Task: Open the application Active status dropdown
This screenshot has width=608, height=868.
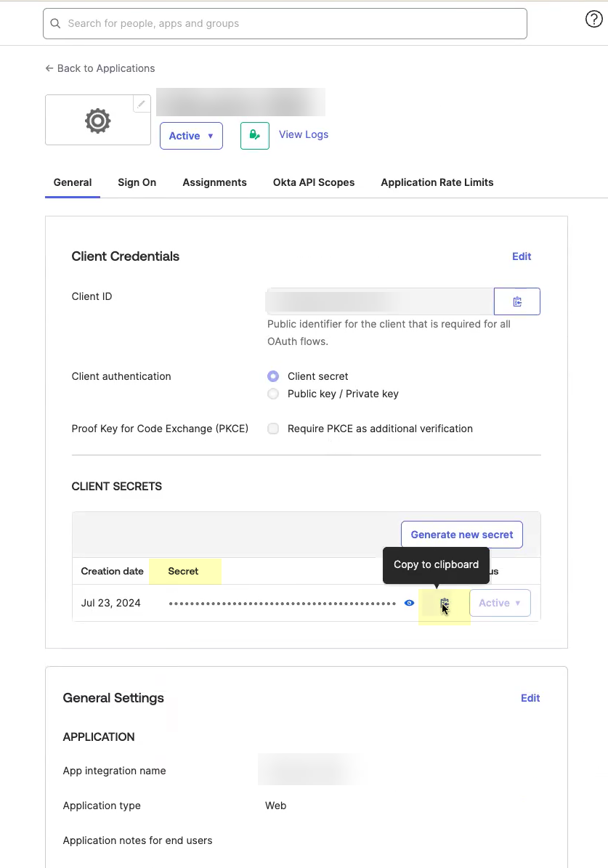Action: coord(191,136)
